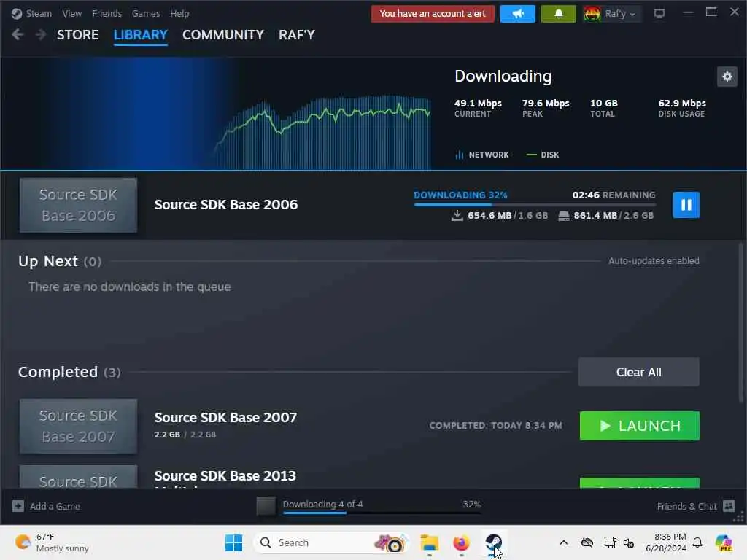Screen dimensions: 747x560
Task: Open the Help menu
Action: [179, 13]
